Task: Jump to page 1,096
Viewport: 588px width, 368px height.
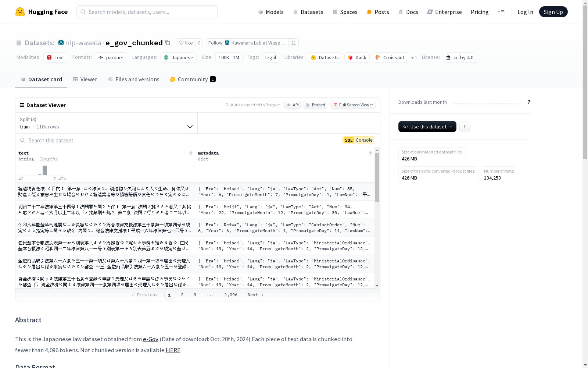Action: pyautogui.click(x=231, y=295)
